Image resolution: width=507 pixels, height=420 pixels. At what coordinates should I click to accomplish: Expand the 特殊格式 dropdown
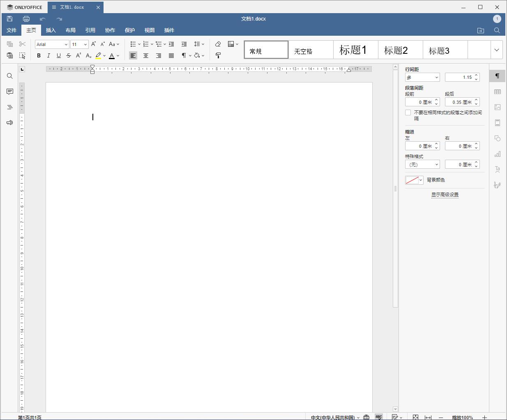(422, 164)
